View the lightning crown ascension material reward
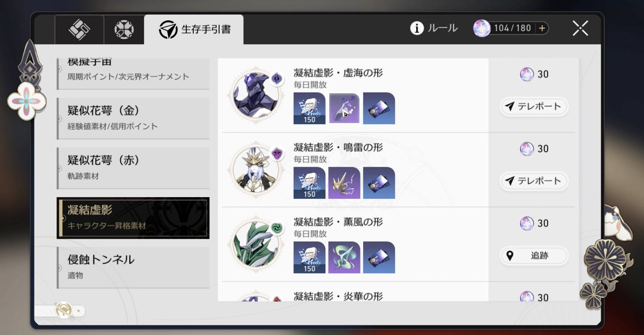644x335 pixels. 344,183
